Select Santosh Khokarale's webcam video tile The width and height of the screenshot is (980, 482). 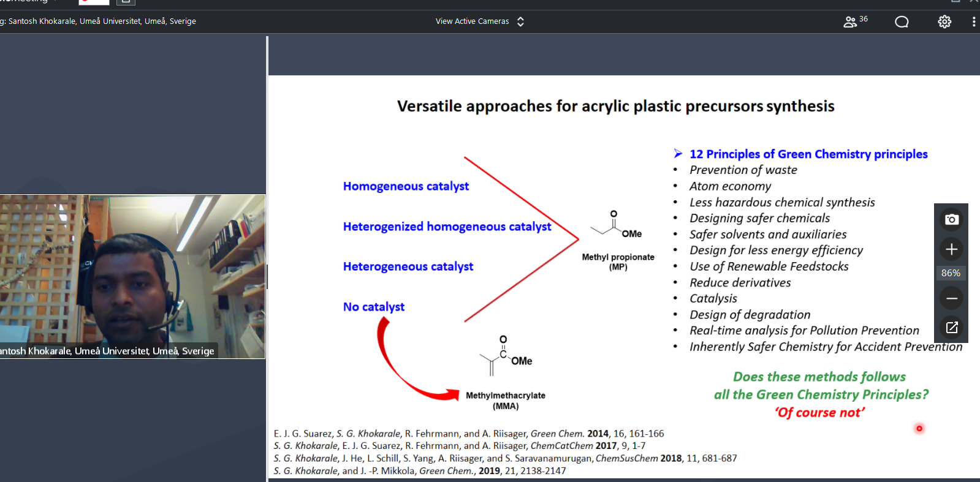pyautogui.click(x=132, y=276)
